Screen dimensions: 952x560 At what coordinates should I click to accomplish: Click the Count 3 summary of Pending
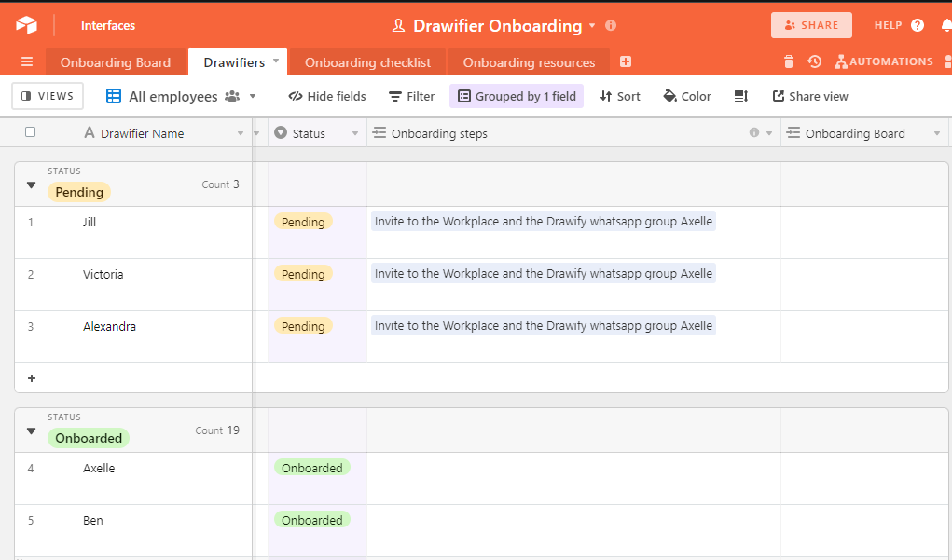coord(220,184)
